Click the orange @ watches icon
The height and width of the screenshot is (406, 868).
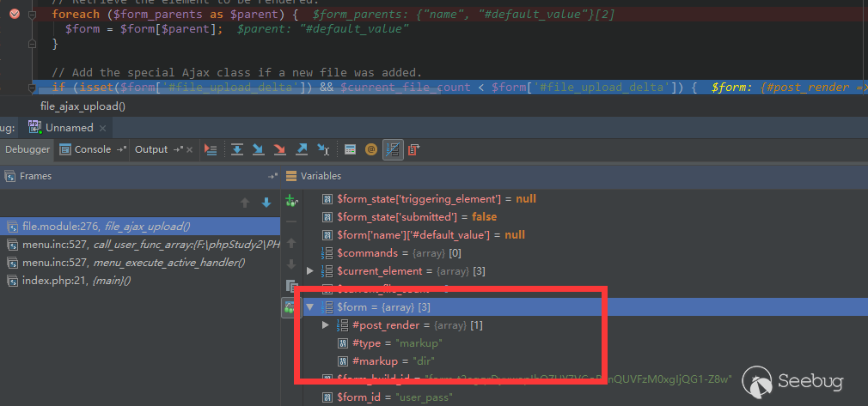[371, 149]
